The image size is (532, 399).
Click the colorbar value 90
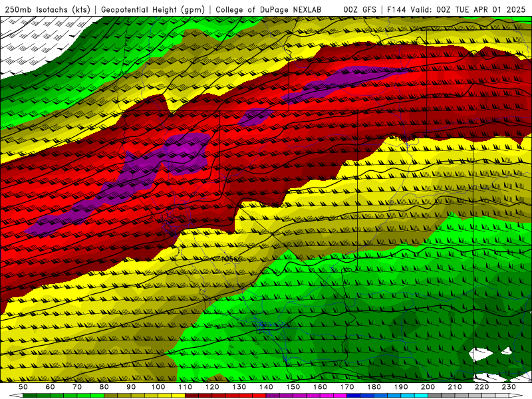(131, 387)
